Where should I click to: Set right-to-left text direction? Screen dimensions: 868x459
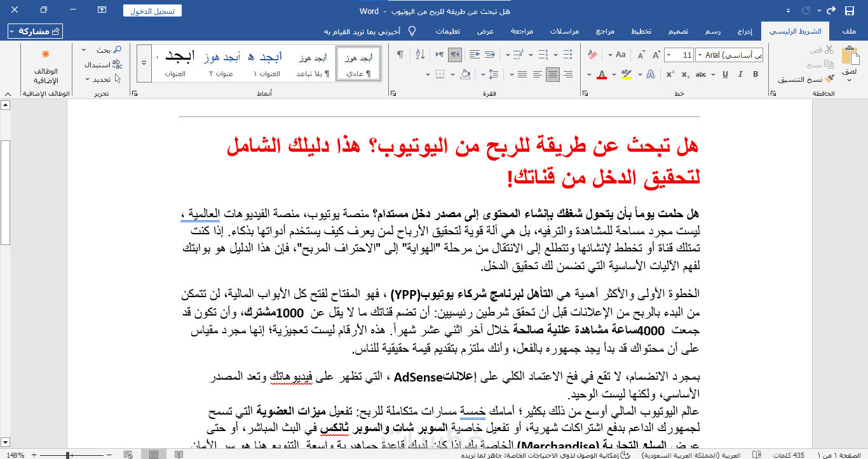pos(454,55)
